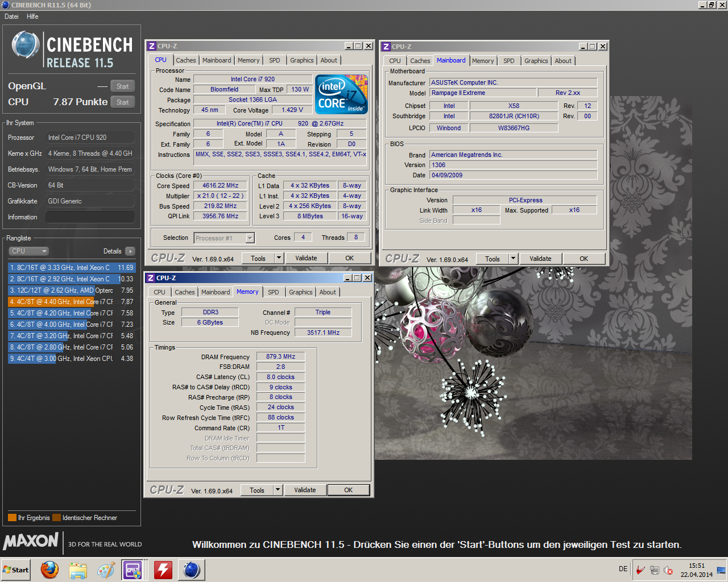The image size is (728, 582).
Task: Select ranking row 8C/16T @ 3.33 GHz
Action: (x=72, y=267)
